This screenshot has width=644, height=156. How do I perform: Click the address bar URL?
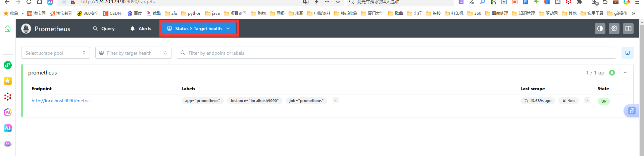coord(118,2)
